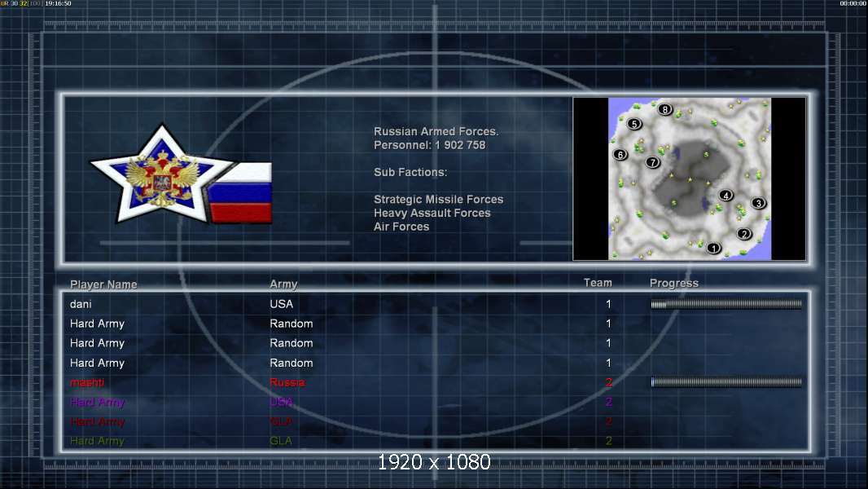Click the Progress column header
The height and width of the screenshot is (489, 868).
[673, 284]
